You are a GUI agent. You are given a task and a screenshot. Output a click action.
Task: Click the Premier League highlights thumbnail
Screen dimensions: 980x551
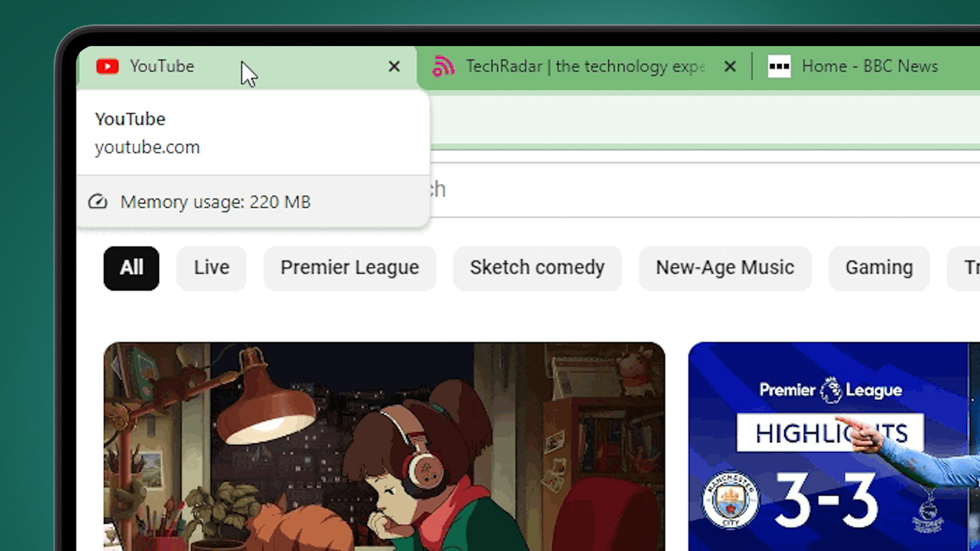point(833,446)
